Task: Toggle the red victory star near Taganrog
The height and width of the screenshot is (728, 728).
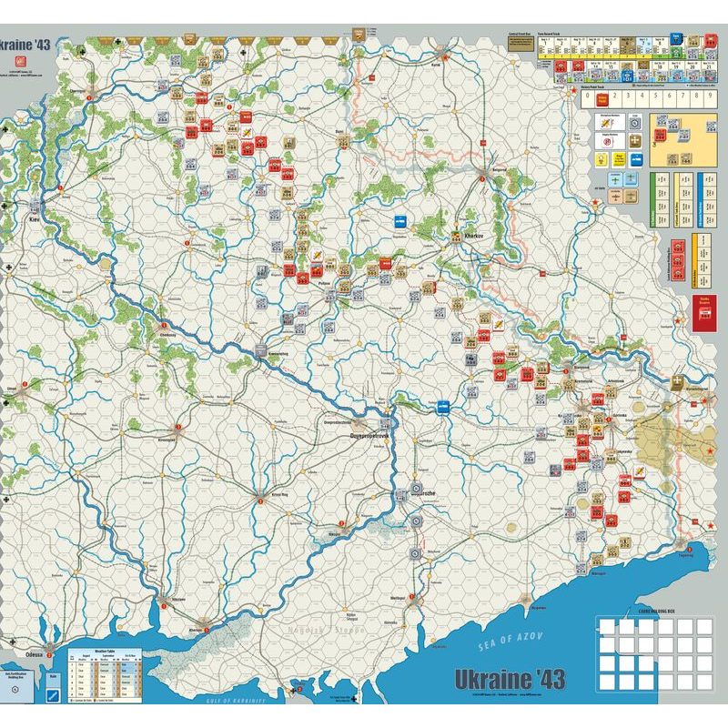Action: click(x=711, y=525)
